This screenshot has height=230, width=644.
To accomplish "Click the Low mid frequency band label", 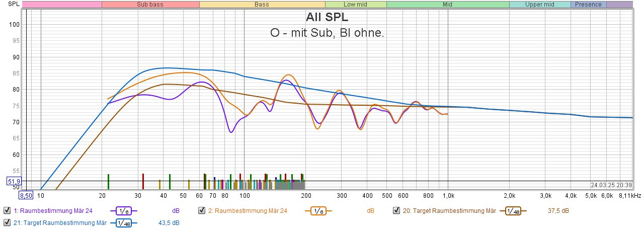I will click(356, 5).
